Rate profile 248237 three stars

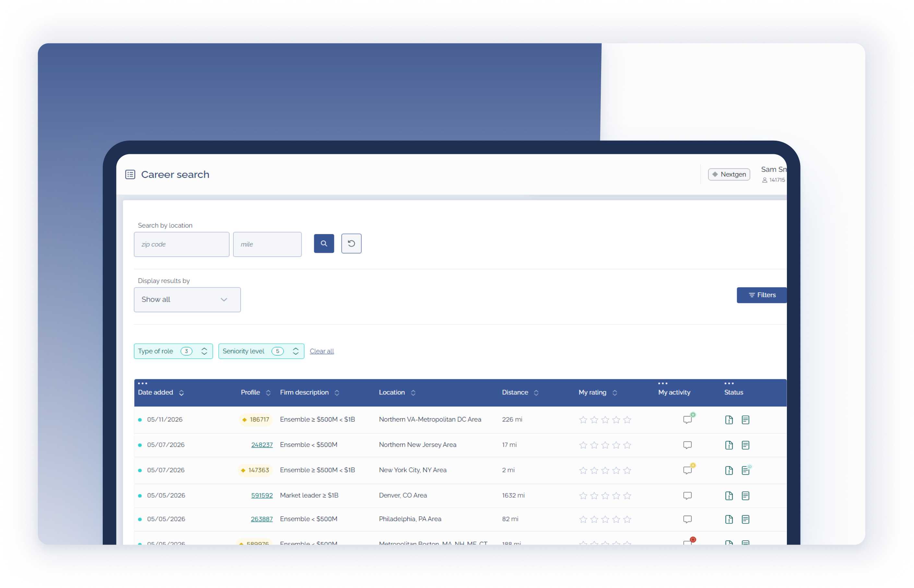click(605, 445)
